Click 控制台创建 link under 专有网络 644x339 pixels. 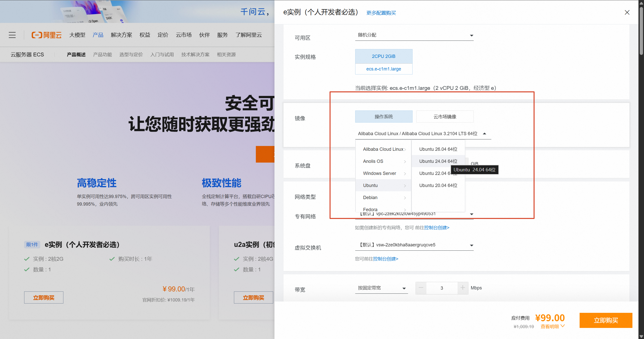tap(437, 228)
